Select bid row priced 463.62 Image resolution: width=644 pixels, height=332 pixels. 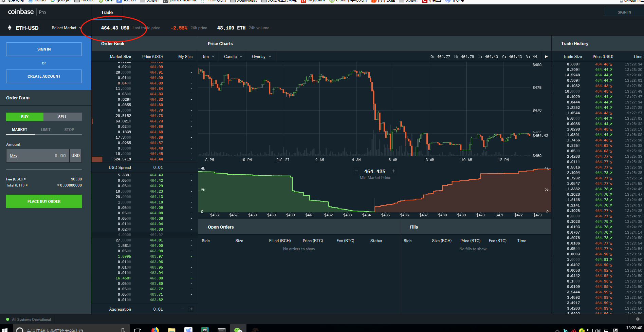point(145,300)
